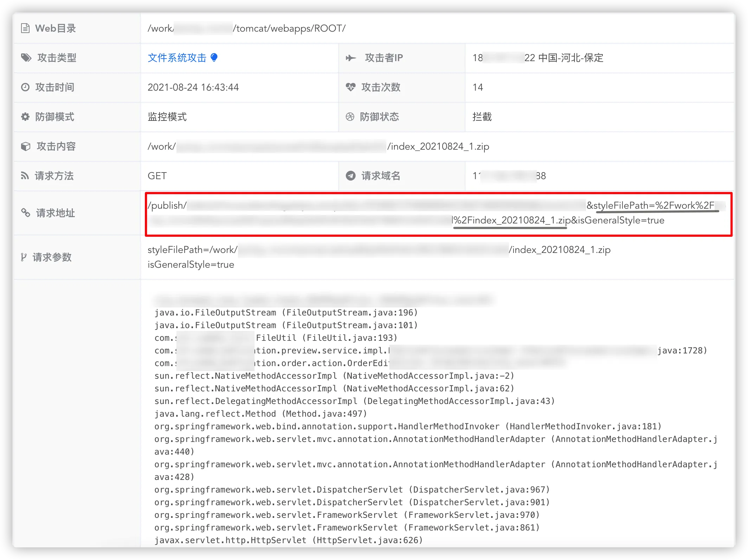Click the heartbeat icon beside 攻击次数
The height and width of the screenshot is (560, 748).
tap(350, 87)
